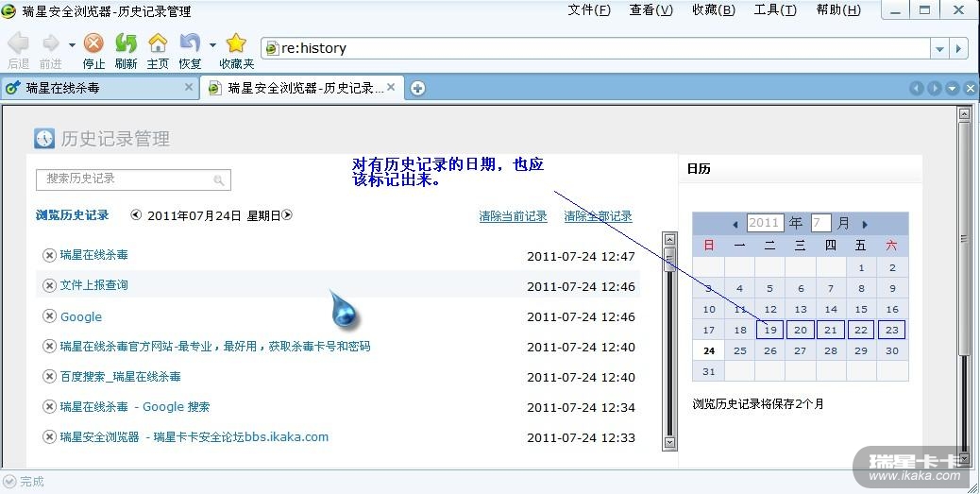The image size is (980, 494).
Task: Select July 31 in the calendar
Action: [709, 371]
